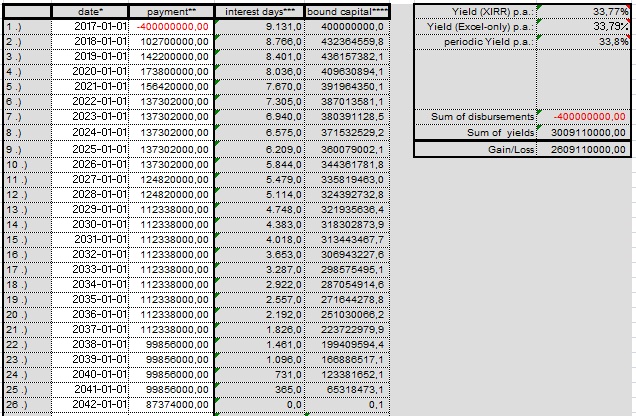Select the red -400000000,00 payment in row 1

tap(170, 26)
